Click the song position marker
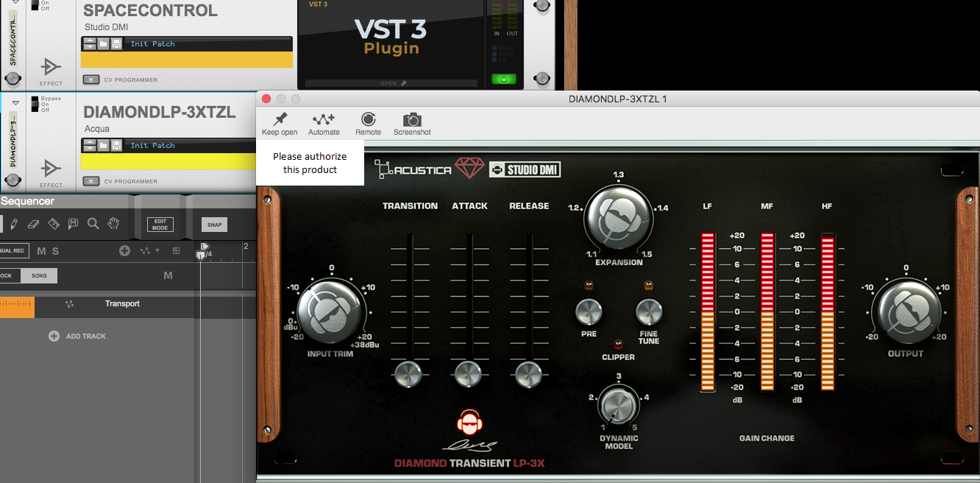 (200, 255)
